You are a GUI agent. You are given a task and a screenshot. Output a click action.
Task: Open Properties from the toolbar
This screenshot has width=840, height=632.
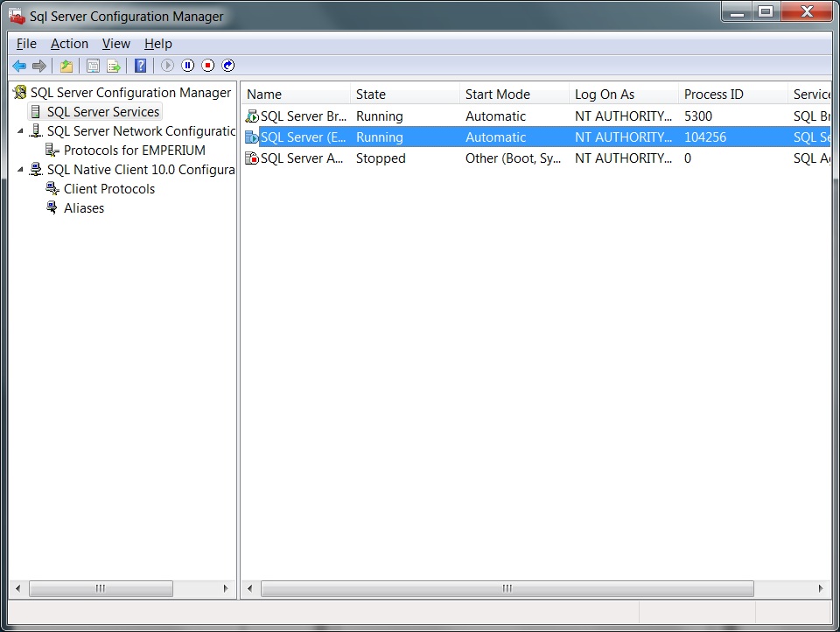click(x=93, y=66)
